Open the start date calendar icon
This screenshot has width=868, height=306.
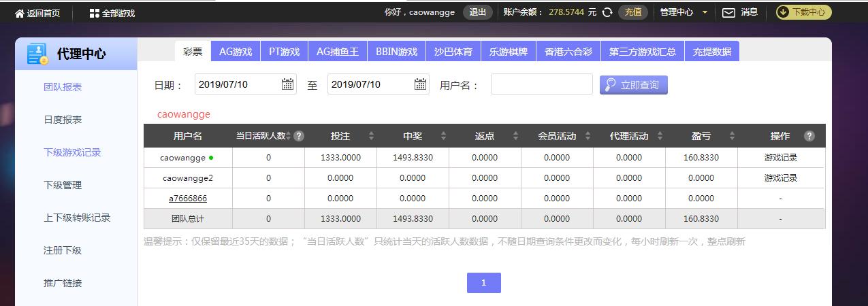point(288,84)
